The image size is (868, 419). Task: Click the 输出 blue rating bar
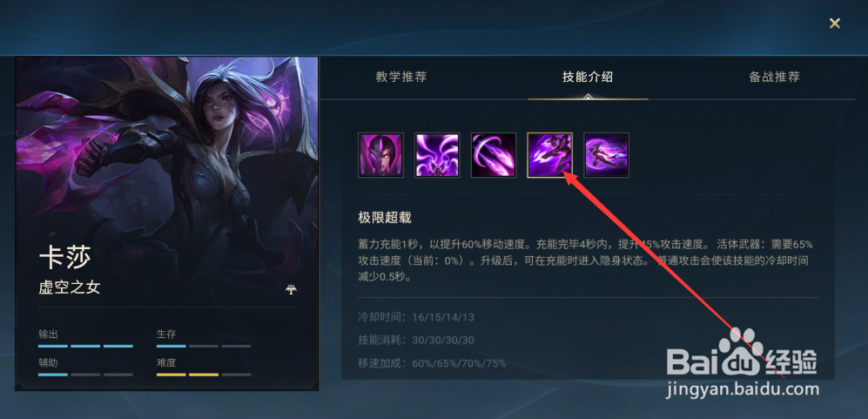point(86,346)
